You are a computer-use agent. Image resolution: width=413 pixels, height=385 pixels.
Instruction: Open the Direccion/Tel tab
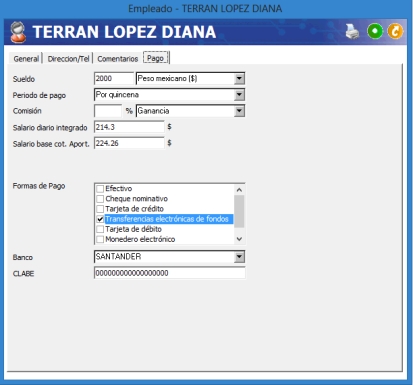68,59
